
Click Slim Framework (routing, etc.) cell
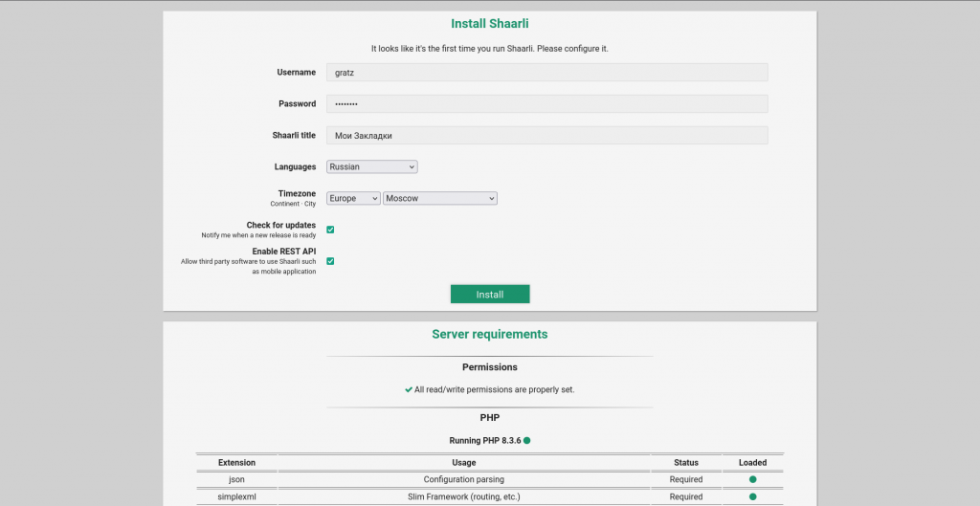point(464,496)
